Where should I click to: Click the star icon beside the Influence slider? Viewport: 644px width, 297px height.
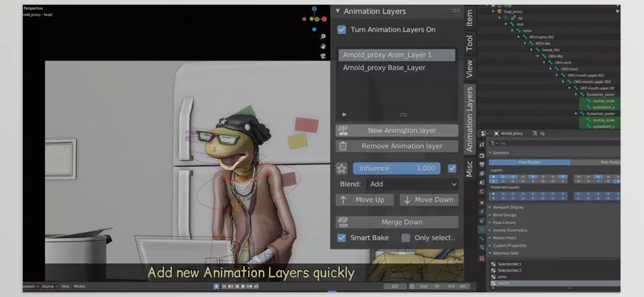[341, 168]
